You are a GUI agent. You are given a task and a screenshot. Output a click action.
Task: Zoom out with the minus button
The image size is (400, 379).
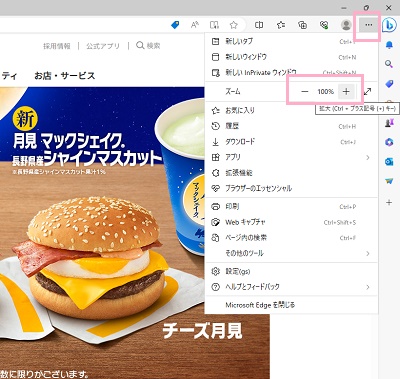[x=305, y=91]
